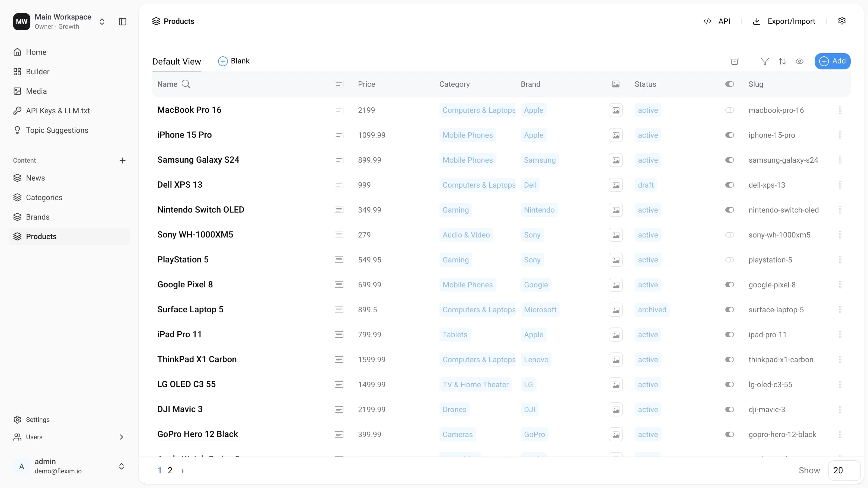Open the sort arrows icon
The height and width of the screenshot is (488, 868).
(782, 61)
